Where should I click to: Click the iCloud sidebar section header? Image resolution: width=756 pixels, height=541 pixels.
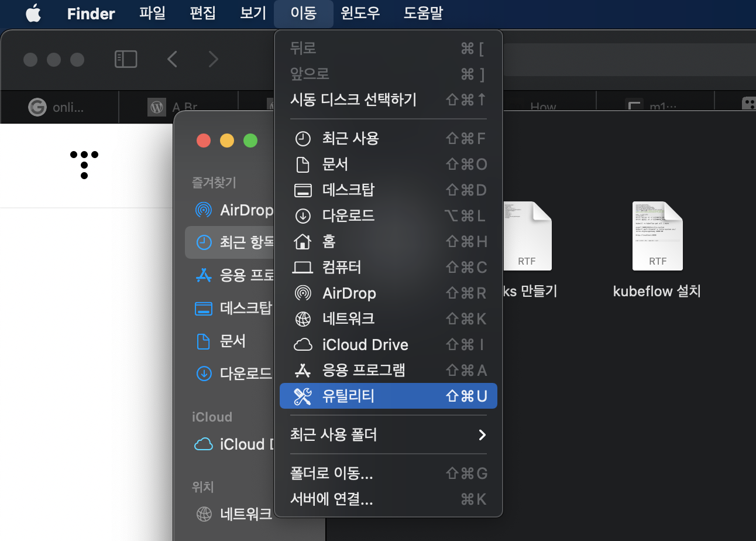[212, 417]
